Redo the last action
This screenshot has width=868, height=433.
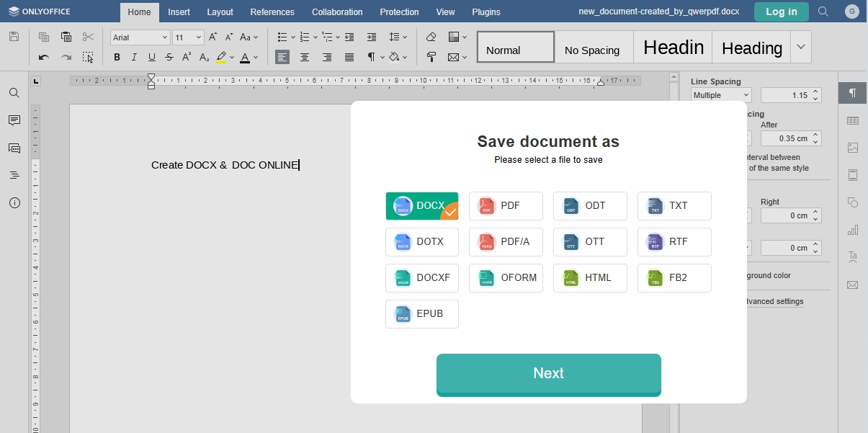[66, 57]
